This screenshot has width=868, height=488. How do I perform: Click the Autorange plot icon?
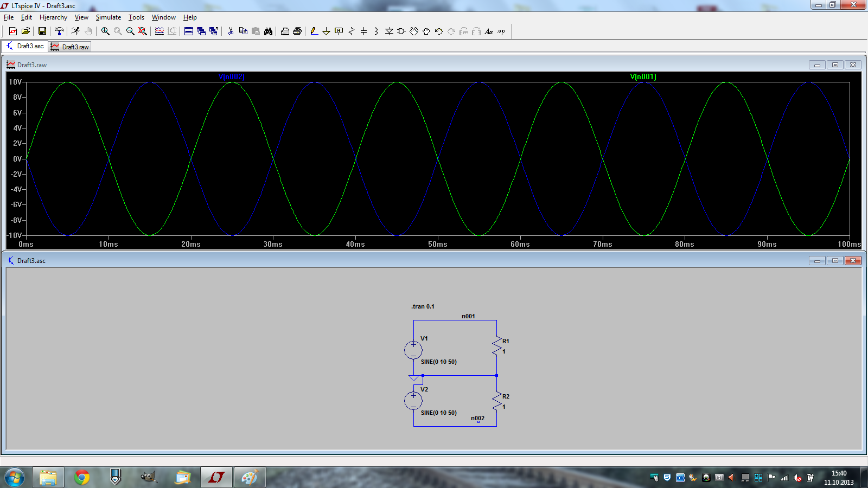(159, 31)
